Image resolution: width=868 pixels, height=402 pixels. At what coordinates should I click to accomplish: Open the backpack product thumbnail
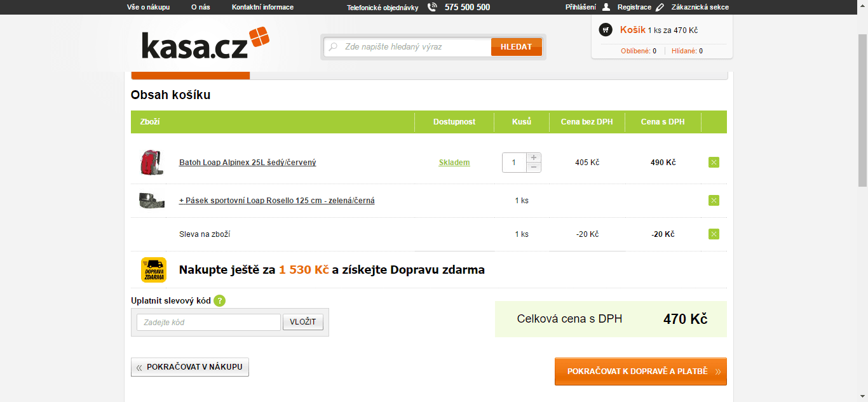click(151, 163)
